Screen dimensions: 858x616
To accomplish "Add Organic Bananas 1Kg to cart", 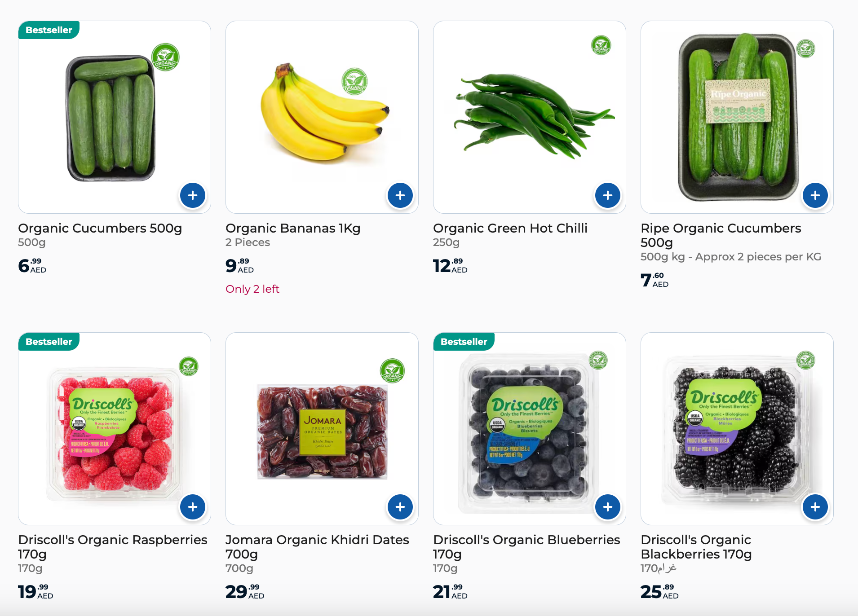I will click(x=400, y=195).
